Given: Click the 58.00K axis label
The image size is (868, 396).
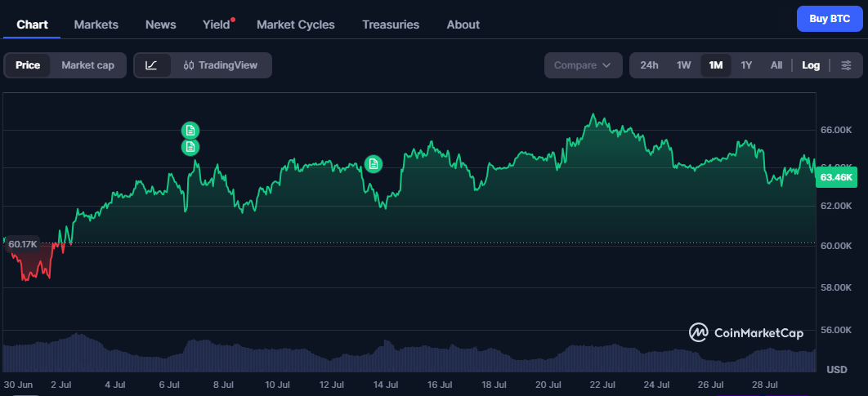Looking at the screenshot, I should (x=835, y=287).
